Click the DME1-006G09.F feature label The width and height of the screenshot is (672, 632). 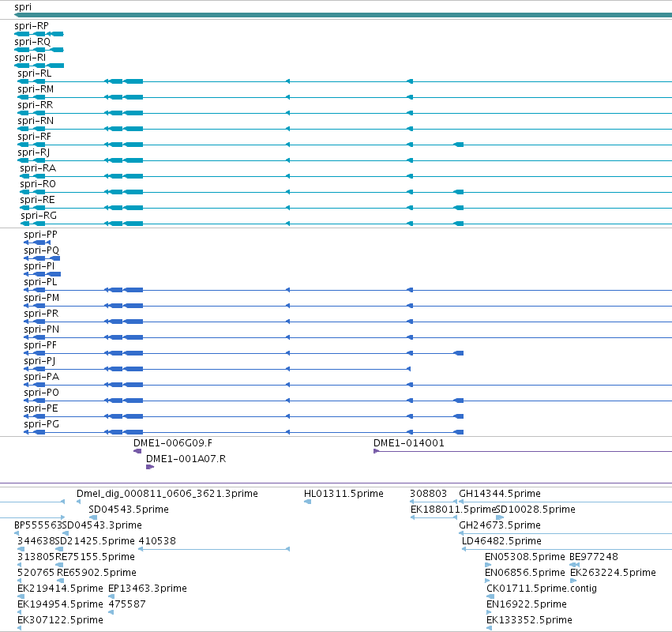click(173, 443)
